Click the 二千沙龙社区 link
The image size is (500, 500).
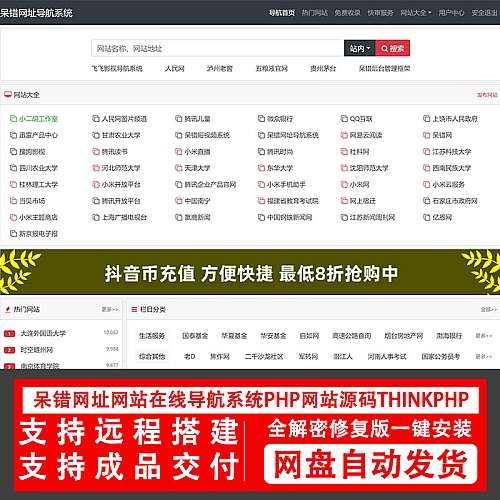(264, 357)
